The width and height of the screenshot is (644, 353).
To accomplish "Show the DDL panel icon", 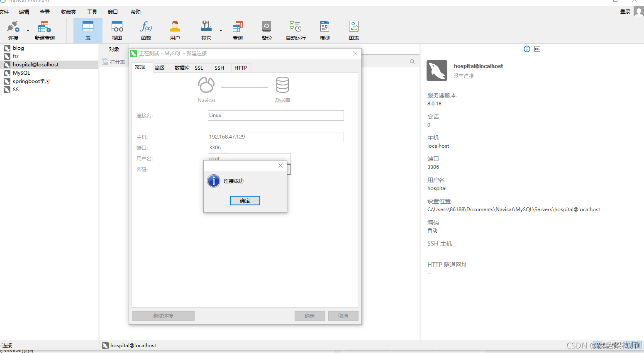I will tap(537, 49).
